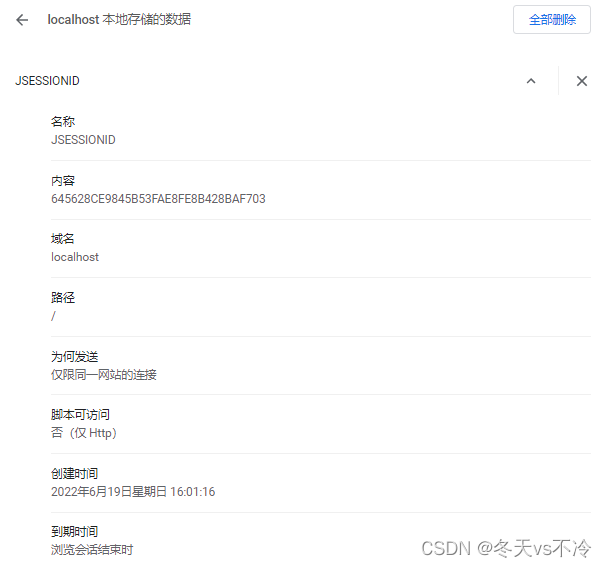The image size is (607, 568).
Task: Click the 到期时间 field label
Action: tap(74, 532)
